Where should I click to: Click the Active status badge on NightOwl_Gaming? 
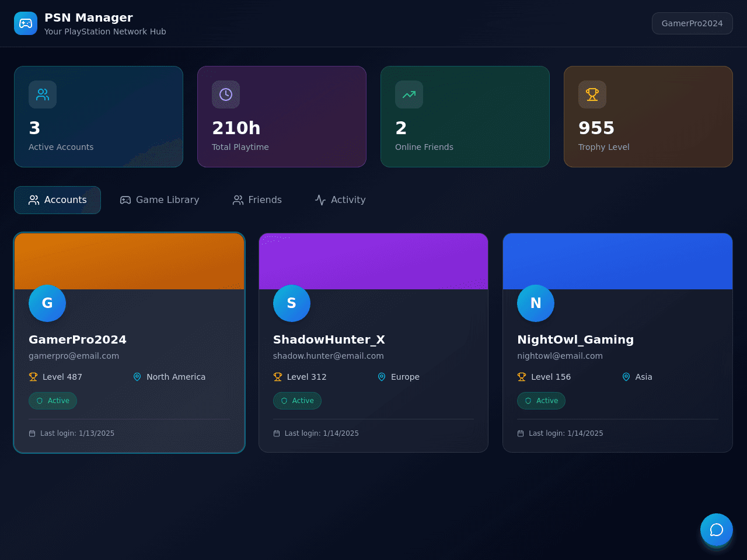pyautogui.click(x=541, y=401)
